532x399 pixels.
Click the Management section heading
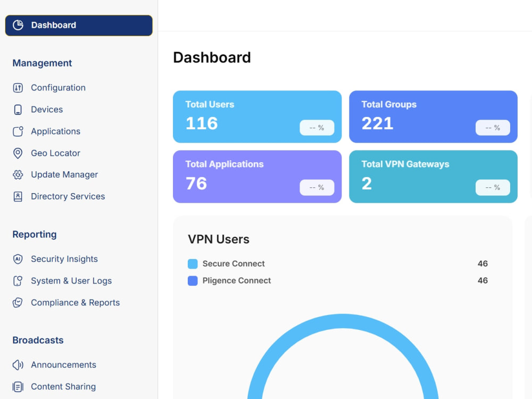tap(42, 63)
